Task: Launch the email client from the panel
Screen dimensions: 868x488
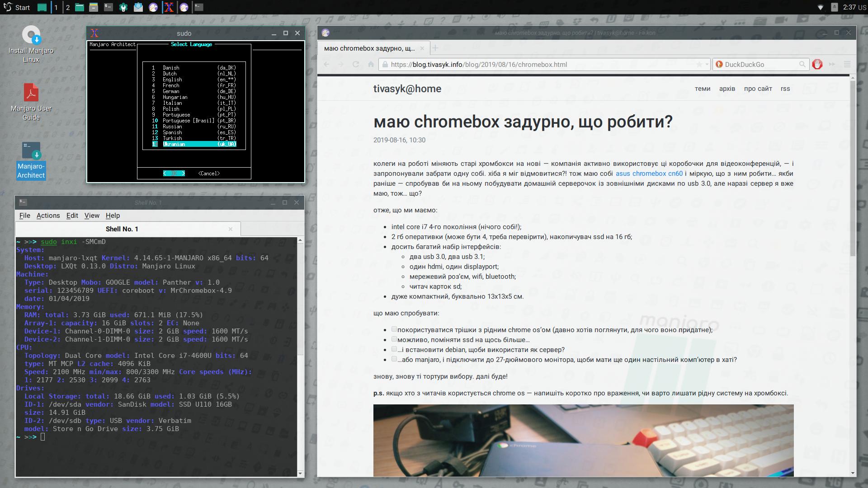Action: (138, 7)
